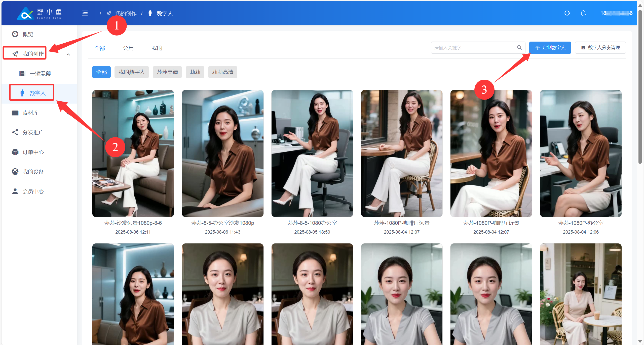Click the 分发推广 share icon
Viewport: 644px width, 345px height.
click(15, 132)
